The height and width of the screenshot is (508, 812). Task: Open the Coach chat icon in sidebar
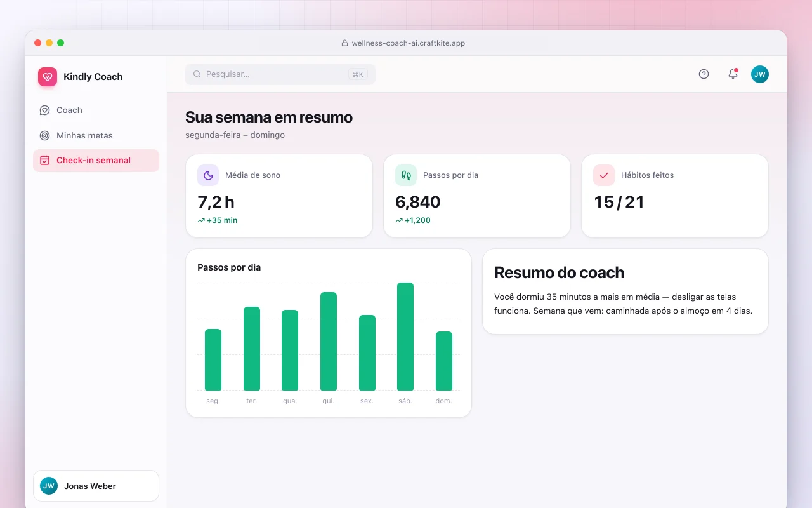[x=44, y=110]
